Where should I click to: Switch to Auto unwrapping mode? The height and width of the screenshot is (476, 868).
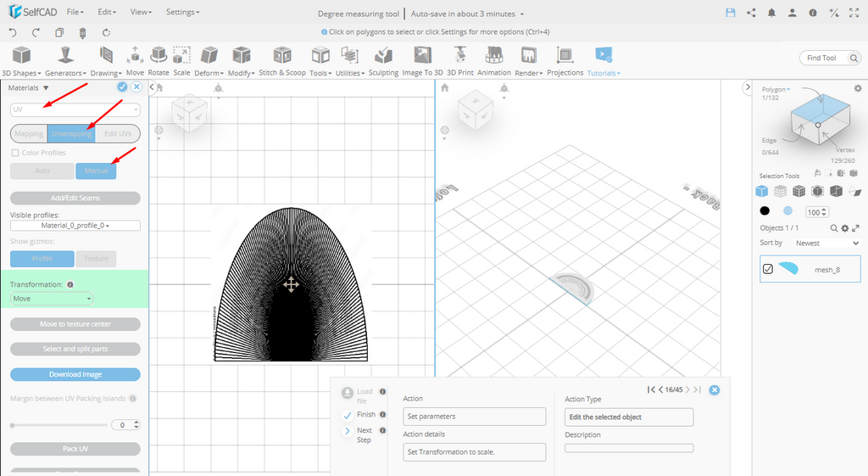coord(42,171)
